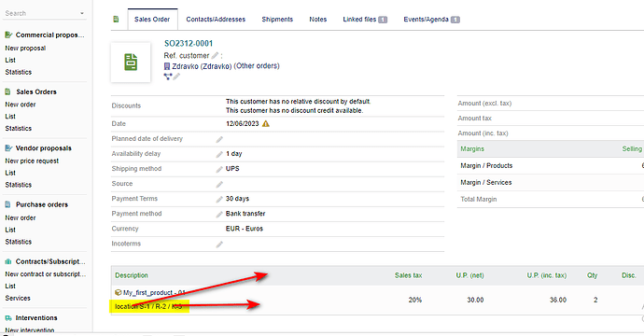Open Services under Contracts/Subscriptions
This screenshot has width=644, height=336.
[18, 298]
